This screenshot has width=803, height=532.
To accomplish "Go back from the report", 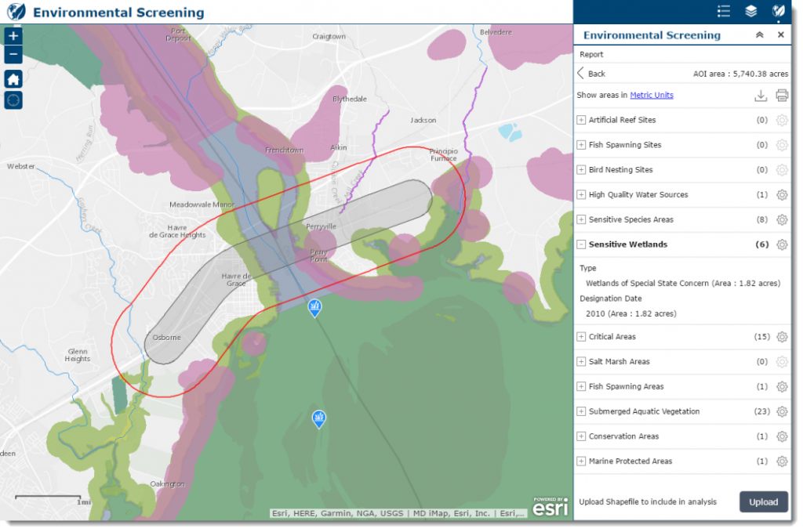I will point(591,74).
